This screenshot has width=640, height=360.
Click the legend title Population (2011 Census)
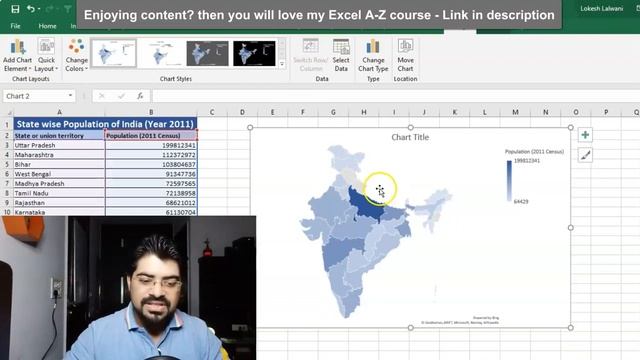click(534, 151)
